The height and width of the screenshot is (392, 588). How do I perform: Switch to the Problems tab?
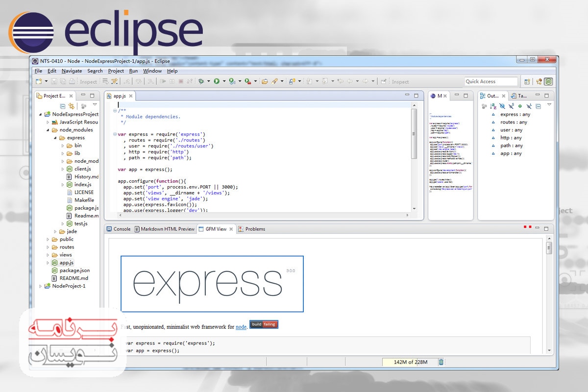[251, 229]
